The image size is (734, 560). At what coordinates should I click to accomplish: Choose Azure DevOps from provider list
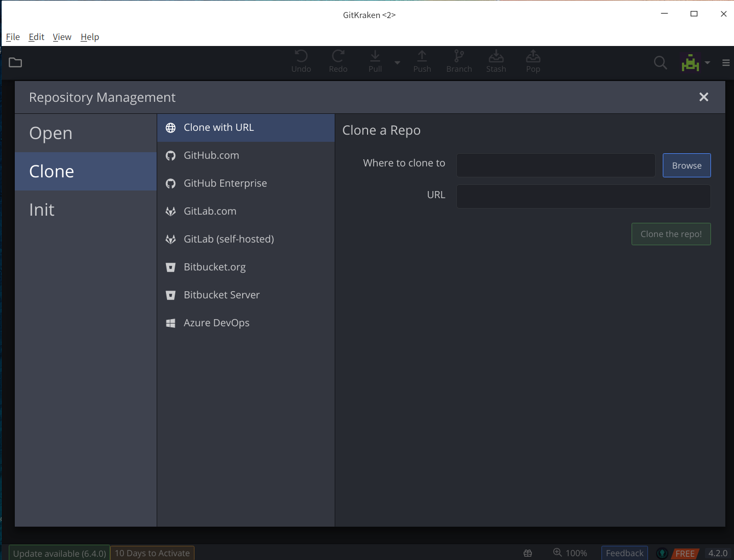pos(216,323)
